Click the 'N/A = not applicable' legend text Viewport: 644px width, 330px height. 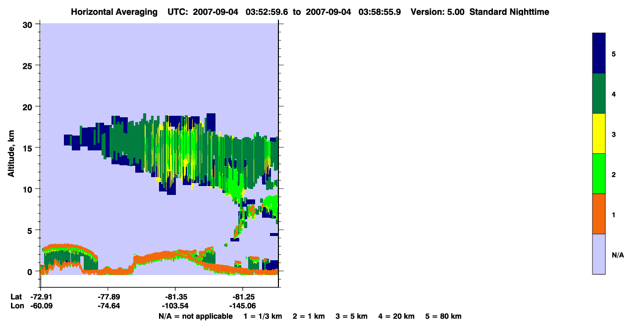[196, 316]
